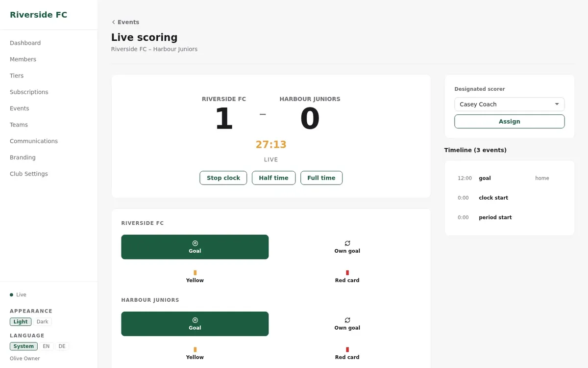Click the Timeline (3 events) heading

475,150
